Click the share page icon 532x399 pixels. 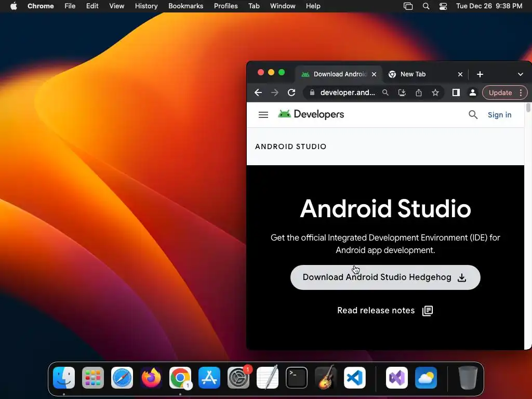[x=419, y=92]
